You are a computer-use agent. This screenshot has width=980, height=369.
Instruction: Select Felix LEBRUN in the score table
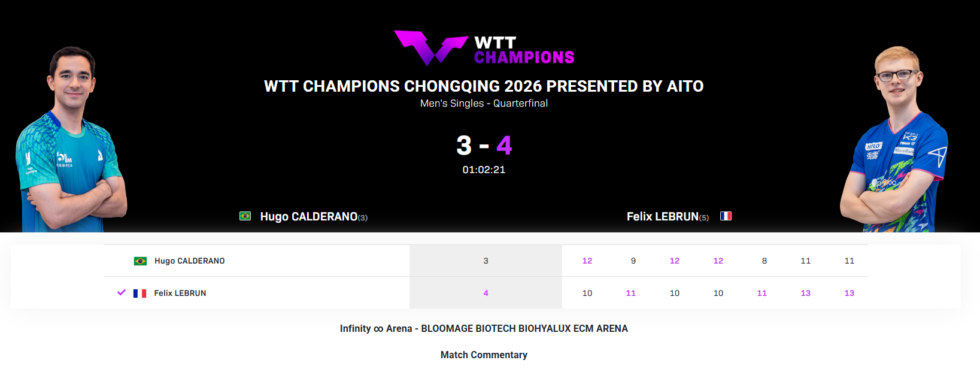(180, 294)
